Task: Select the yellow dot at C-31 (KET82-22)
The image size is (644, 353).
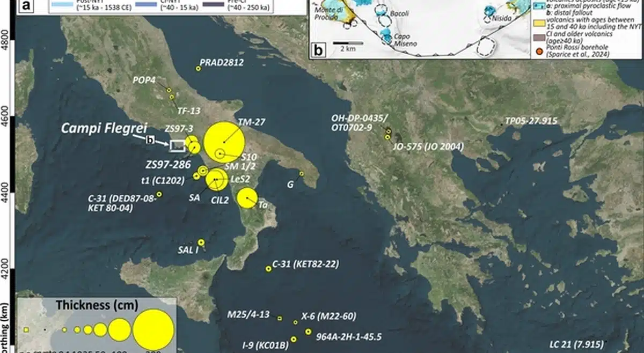Action: (x=268, y=268)
